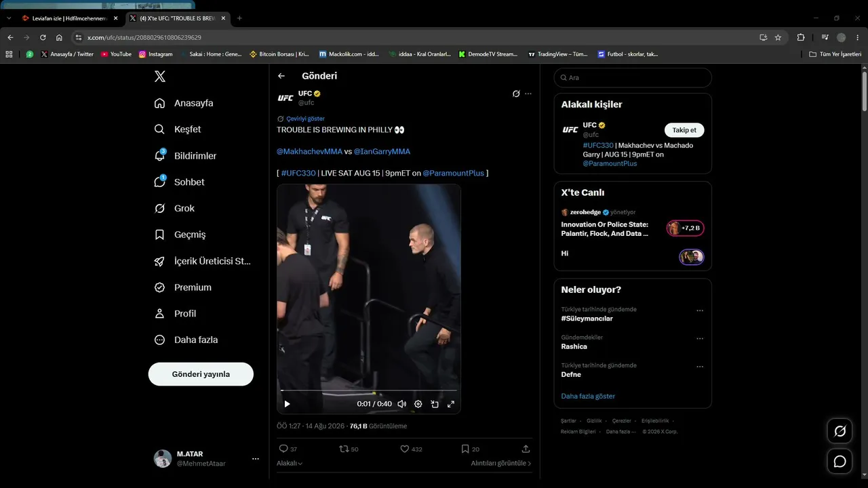Open the TradingView bookmark
The height and width of the screenshot is (488, 868).
[x=558, y=54]
